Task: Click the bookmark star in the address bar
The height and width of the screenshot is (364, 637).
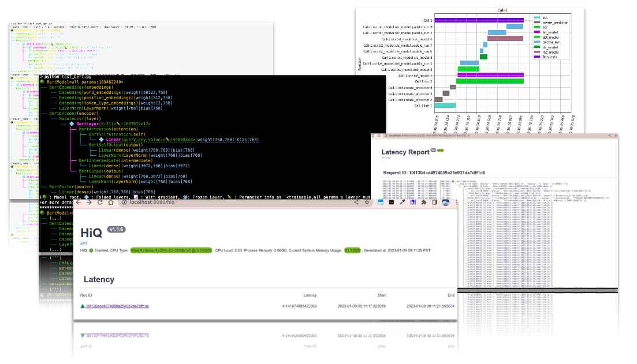Action: coord(367,202)
